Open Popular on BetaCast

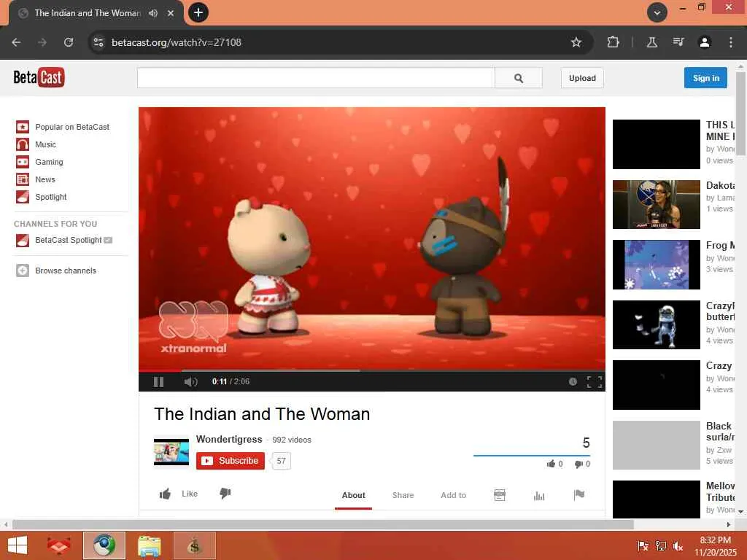pos(72,127)
